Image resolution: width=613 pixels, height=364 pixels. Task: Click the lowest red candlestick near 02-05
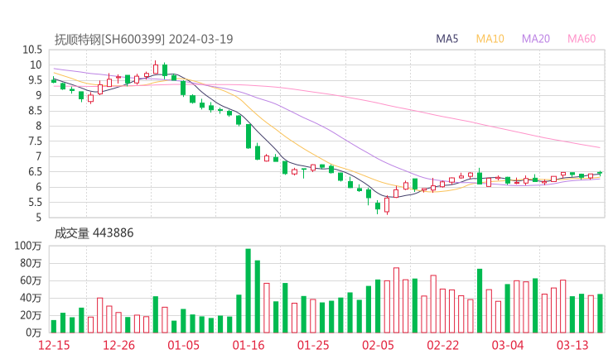[x=387, y=205]
